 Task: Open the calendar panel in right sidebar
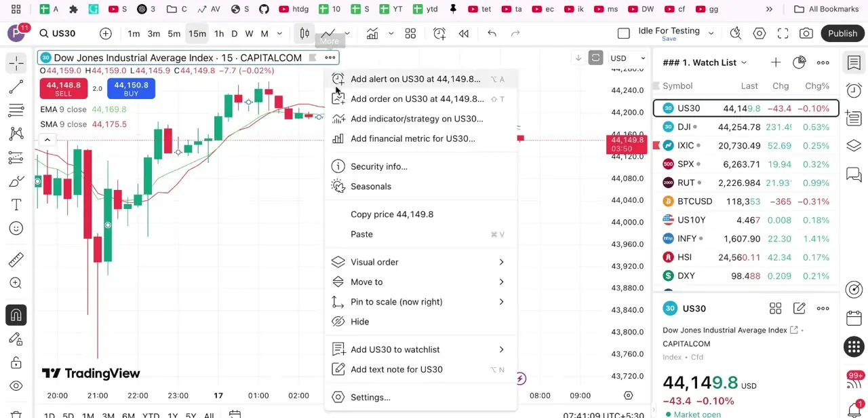point(854,319)
